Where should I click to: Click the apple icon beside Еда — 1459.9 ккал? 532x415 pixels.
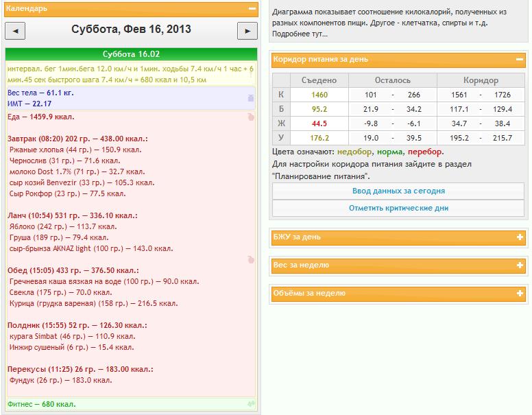click(251, 117)
